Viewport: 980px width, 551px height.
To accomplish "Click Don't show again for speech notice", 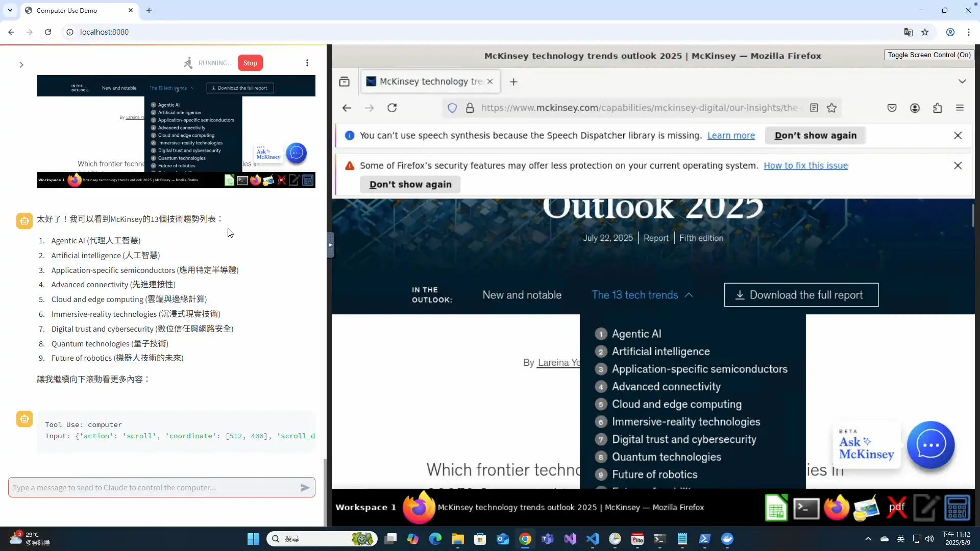I will [x=816, y=135].
